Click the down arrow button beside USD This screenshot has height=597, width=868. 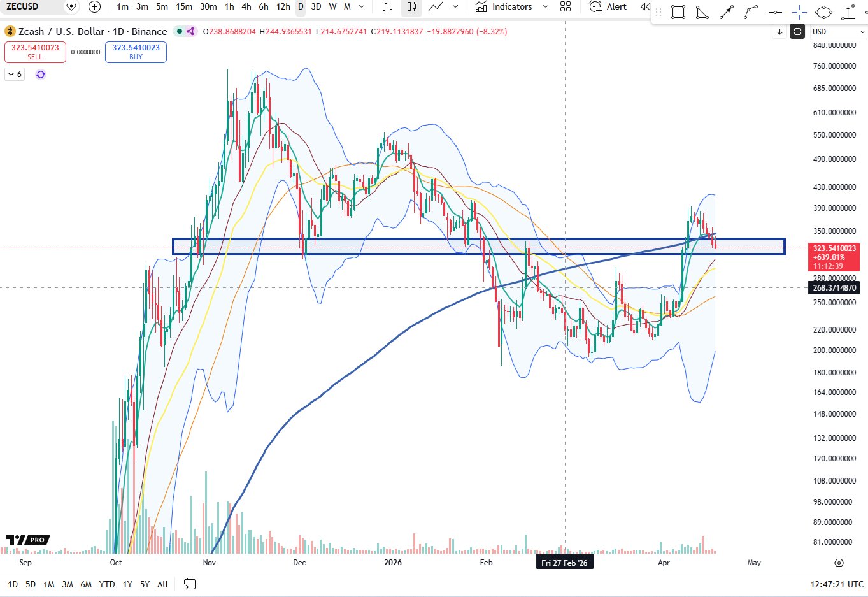pos(779,31)
